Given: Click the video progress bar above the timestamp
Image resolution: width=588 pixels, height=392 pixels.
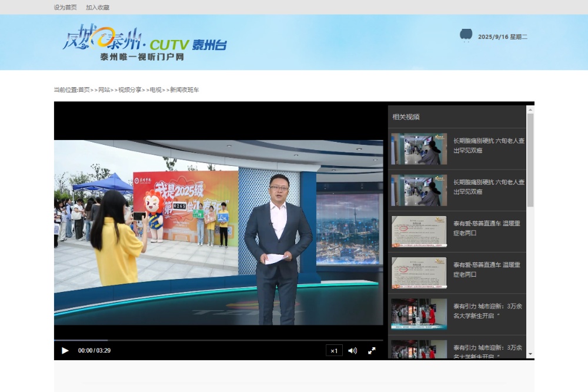Looking at the screenshot, I should point(218,340).
